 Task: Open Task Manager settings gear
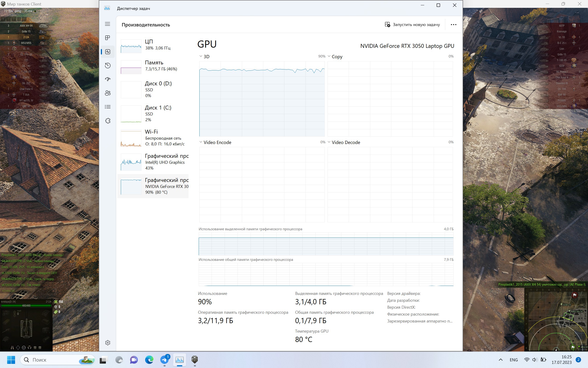(108, 343)
